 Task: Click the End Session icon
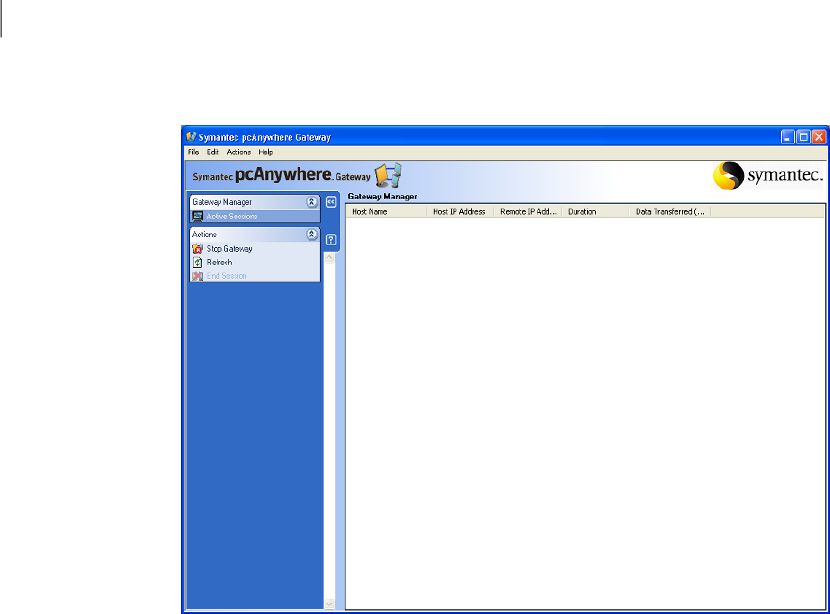[x=197, y=276]
